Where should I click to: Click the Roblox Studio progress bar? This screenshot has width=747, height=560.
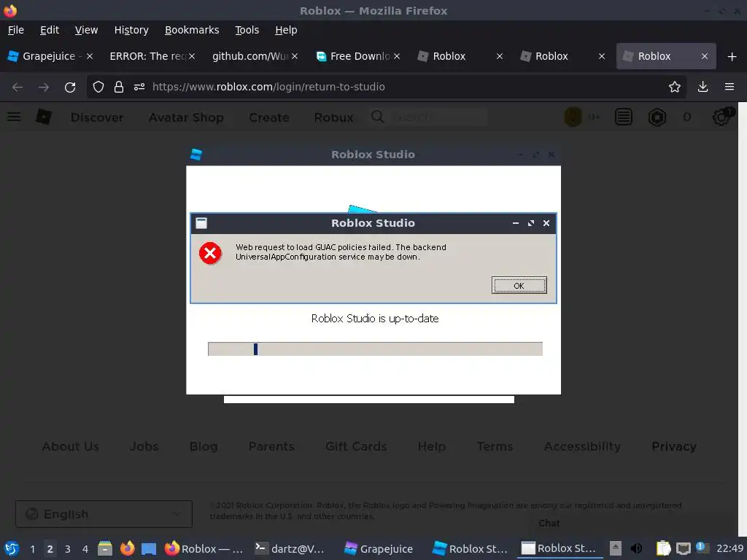point(375,349)
